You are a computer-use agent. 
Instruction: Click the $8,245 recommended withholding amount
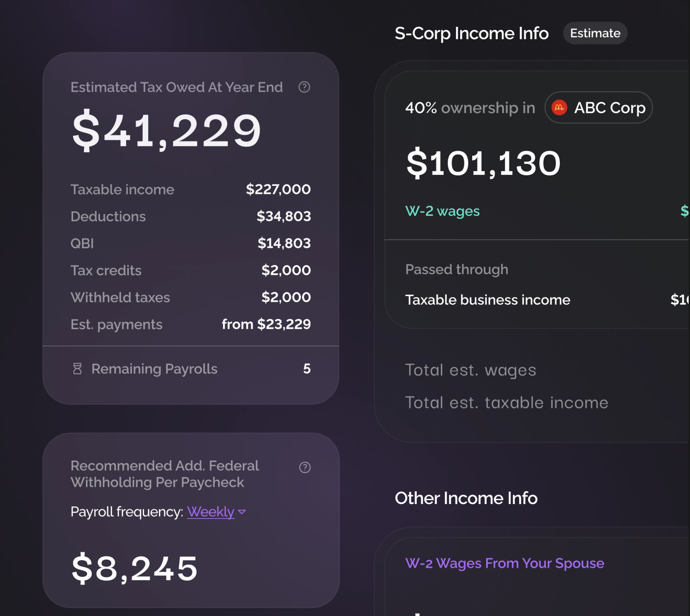pyautogui.click(x=135, y=569)
